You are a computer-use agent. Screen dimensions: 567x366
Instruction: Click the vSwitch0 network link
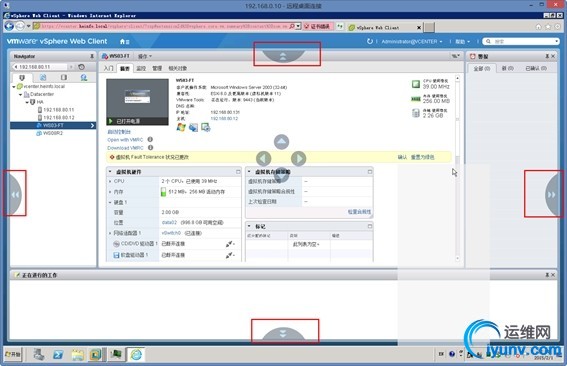tap(171, 233)
